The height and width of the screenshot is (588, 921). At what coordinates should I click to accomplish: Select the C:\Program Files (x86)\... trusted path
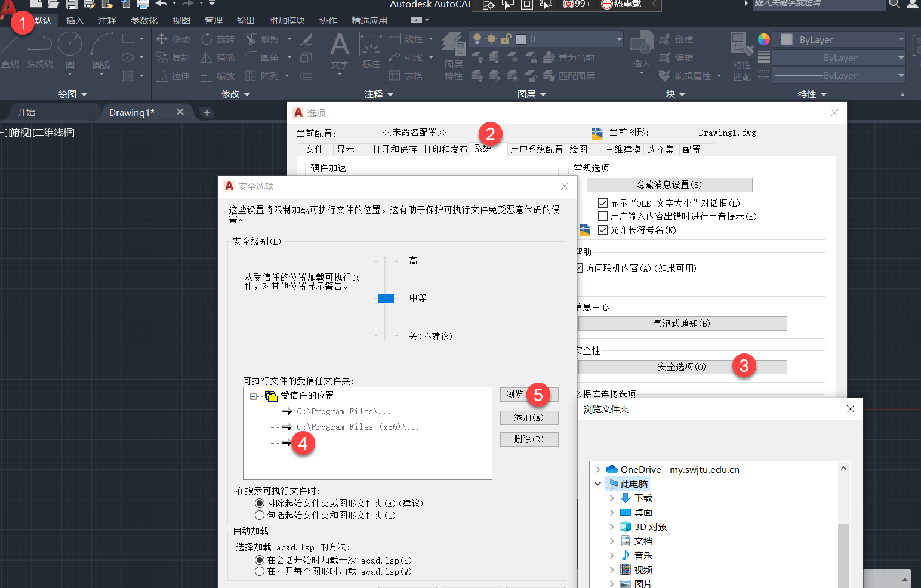358,427
